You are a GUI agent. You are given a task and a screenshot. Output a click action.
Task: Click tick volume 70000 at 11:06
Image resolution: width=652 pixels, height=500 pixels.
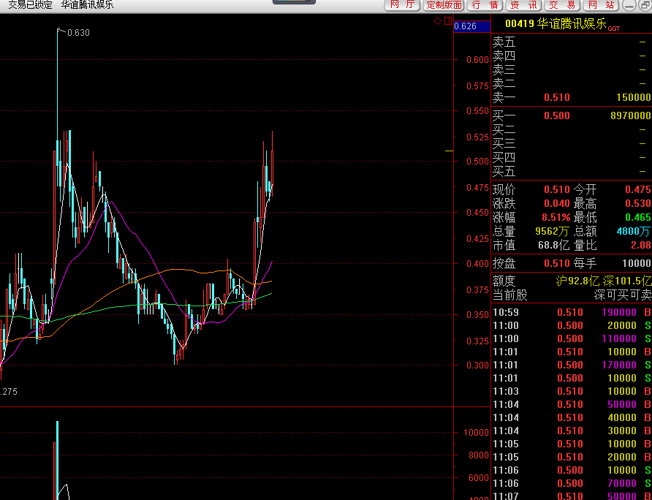point(622,483)
